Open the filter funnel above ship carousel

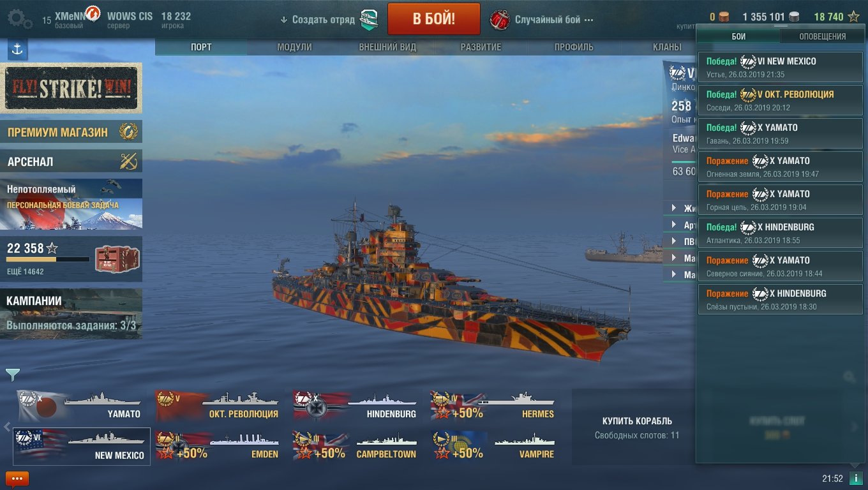(x=12, y=375)
